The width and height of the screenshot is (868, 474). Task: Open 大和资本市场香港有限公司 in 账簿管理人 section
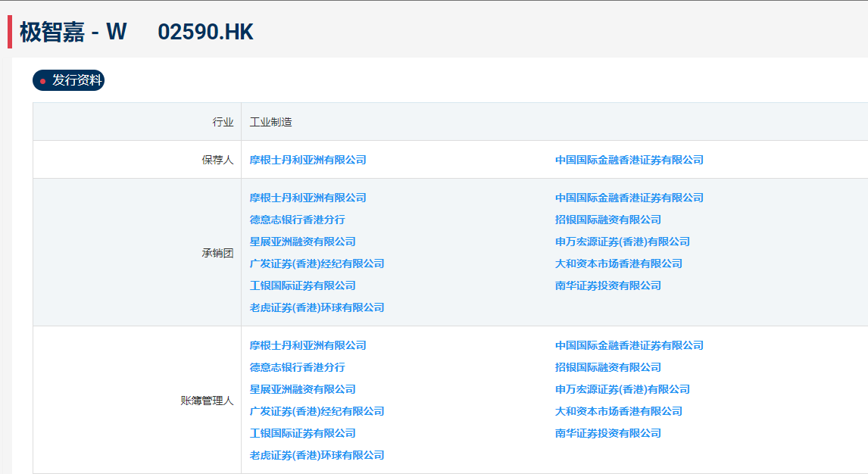point(618,411)
